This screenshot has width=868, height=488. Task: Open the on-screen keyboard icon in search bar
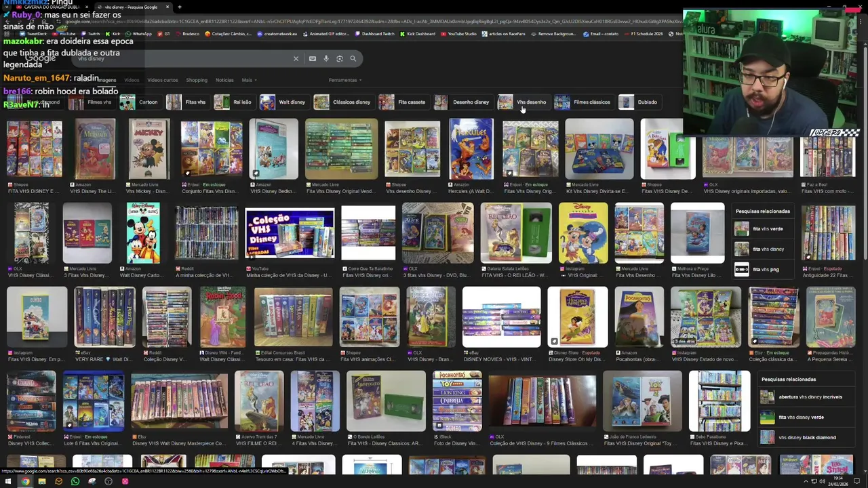(x=313, y=59)
